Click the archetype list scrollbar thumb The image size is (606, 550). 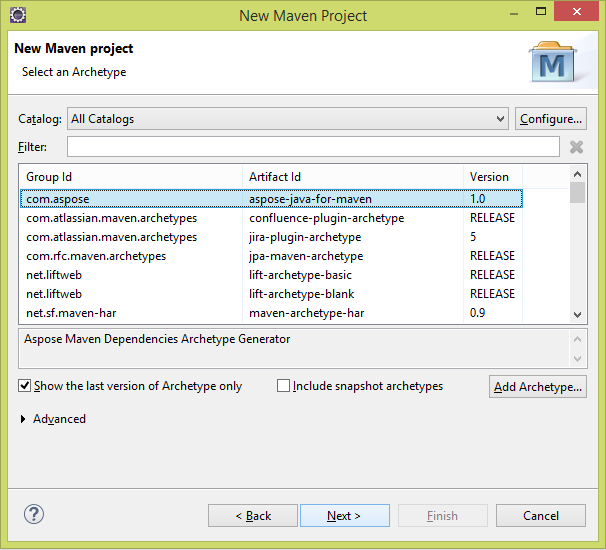click(x=577, y=192)
